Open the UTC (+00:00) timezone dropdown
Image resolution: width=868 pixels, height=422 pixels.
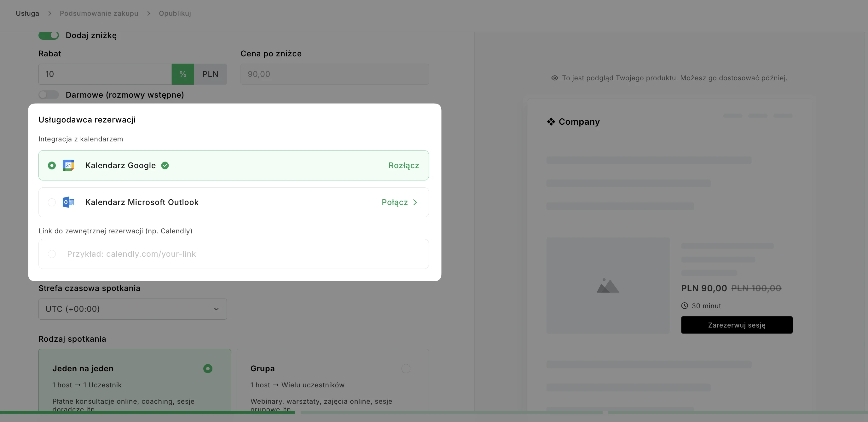click(132, 309)
